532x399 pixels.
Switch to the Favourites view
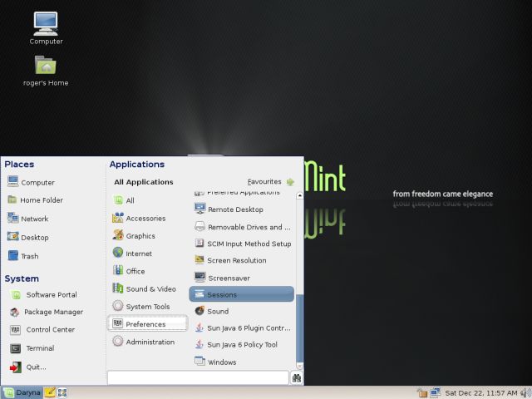[264, 181]
